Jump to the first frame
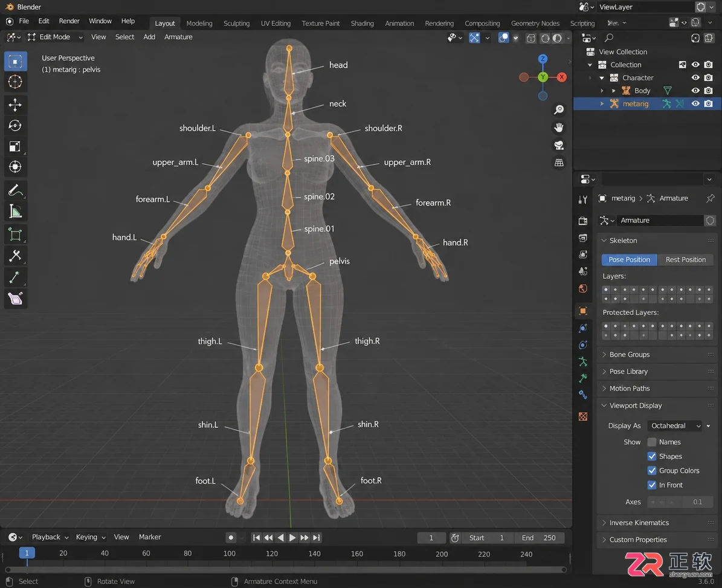Viewport: 722px width, 588px height. (256, 537)
